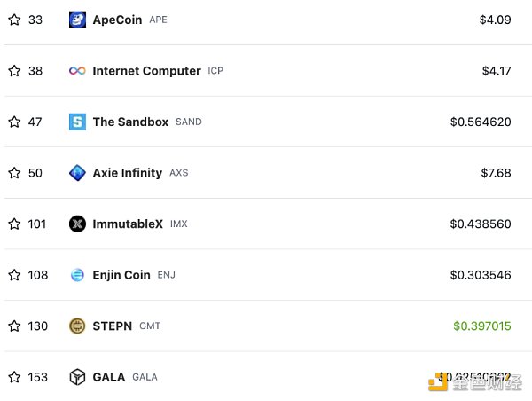The height and width of the screenshot is (401, 532).
Task: Click The Sandbox blue S logo
Action: coord(77,122)
